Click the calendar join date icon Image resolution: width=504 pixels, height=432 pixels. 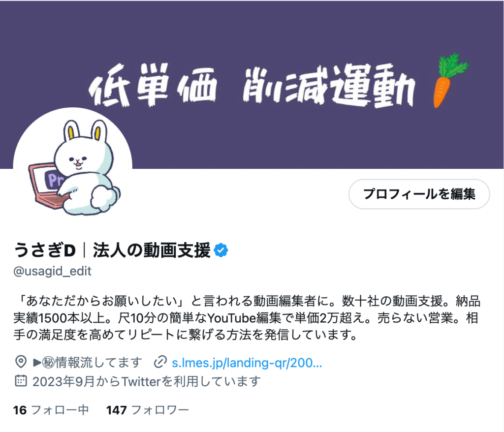click(21, 381)
